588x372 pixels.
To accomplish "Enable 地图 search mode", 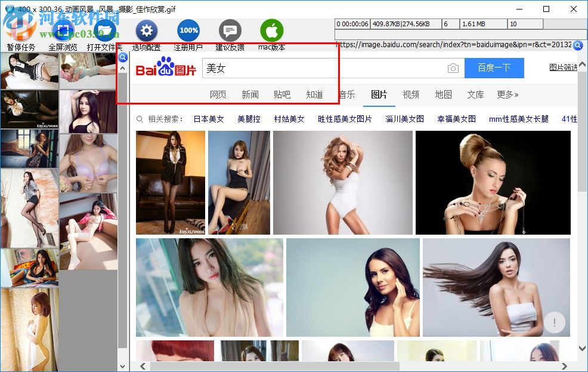I will coord(443,94).
